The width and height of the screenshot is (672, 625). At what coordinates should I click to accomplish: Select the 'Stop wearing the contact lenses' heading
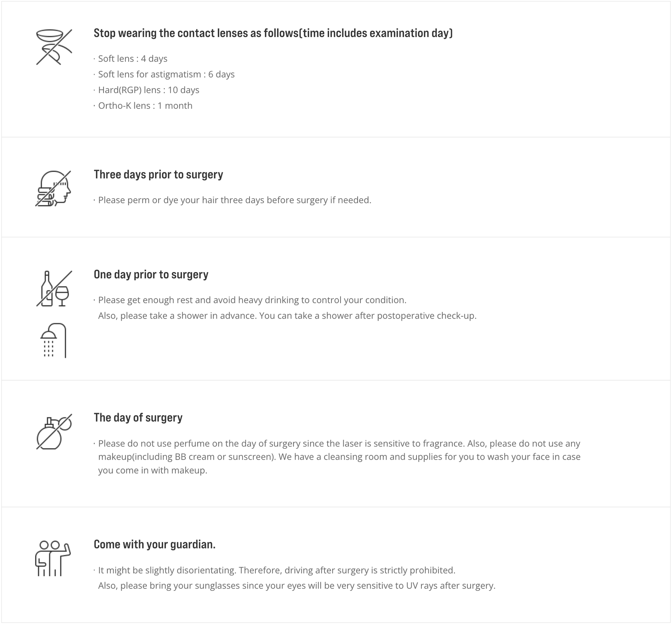[273, 33]
